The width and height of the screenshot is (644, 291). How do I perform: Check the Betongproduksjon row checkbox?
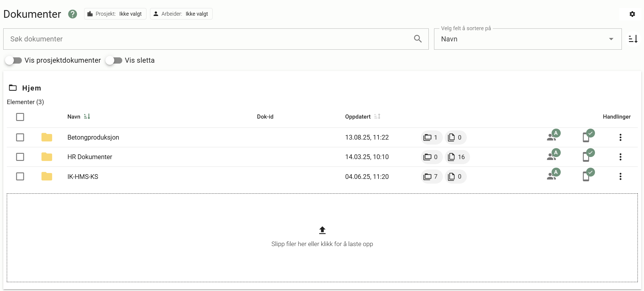pyautogui.click(x=20, y=137)
